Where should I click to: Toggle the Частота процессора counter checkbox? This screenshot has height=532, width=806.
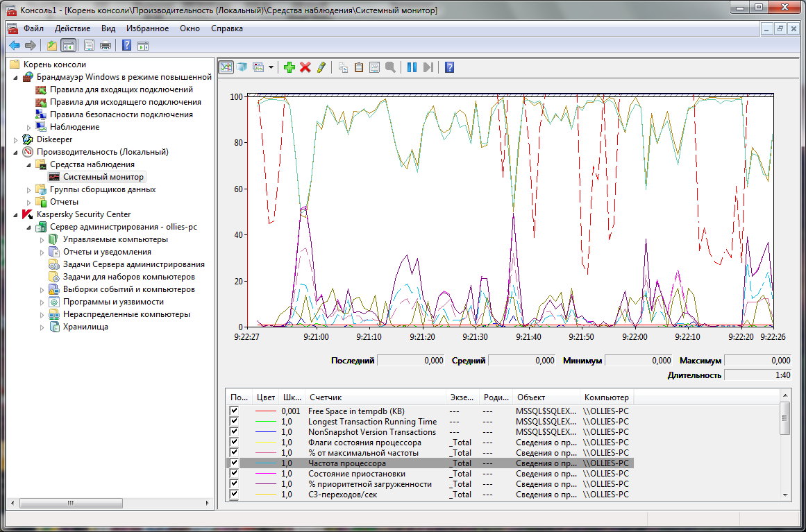coord(234,463)
